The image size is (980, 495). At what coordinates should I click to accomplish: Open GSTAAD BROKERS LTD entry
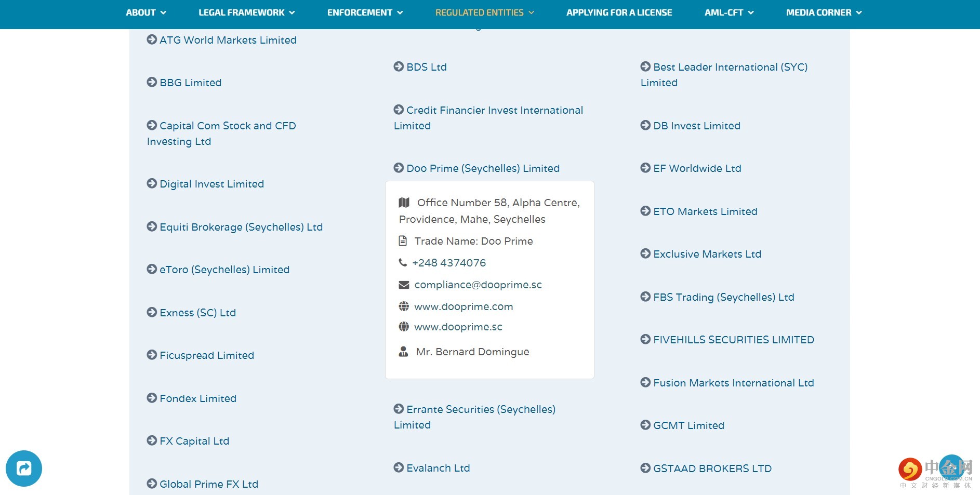pyautogui.click(x=712, y=469)
